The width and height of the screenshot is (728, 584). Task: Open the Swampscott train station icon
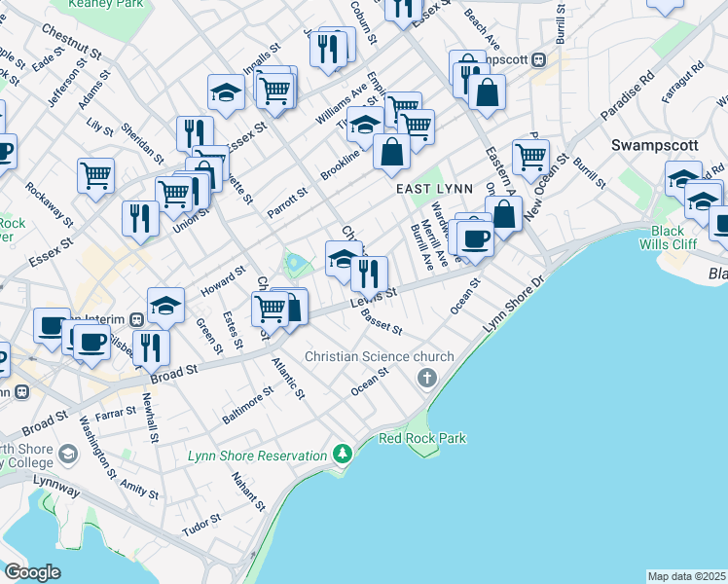(x=538, y=60)
